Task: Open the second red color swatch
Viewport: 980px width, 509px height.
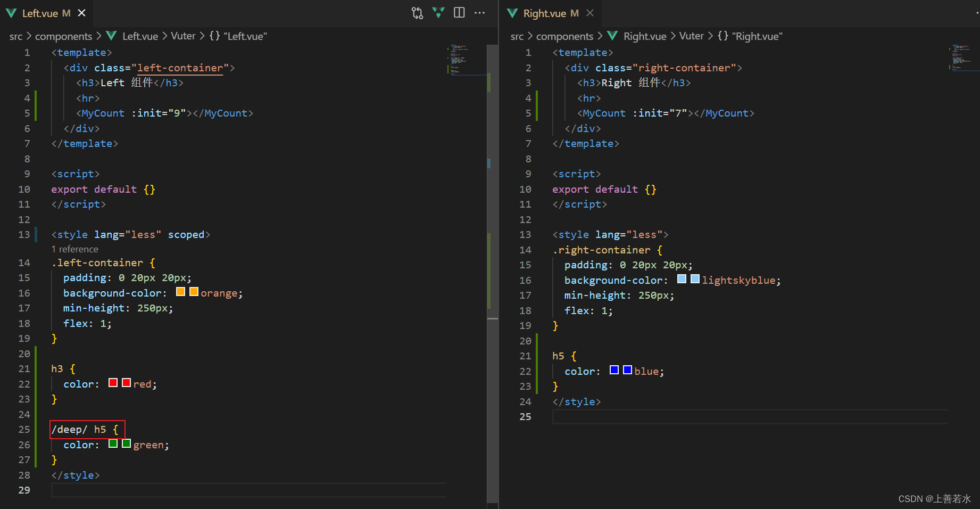Action: click(126, 383)
